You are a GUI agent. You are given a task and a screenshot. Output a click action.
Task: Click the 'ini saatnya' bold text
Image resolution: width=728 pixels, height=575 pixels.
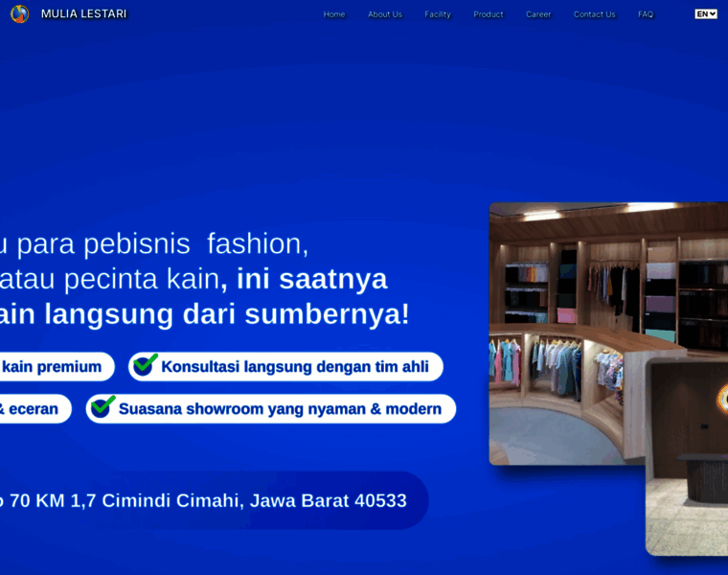point(312,279)
